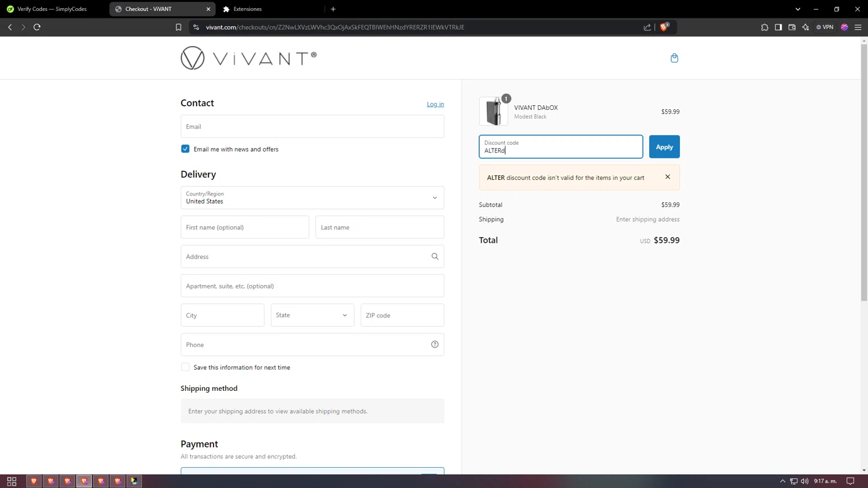Screen dimensions: 868x488
Task: Click the phone field help icon
Action: click(435, 345)
